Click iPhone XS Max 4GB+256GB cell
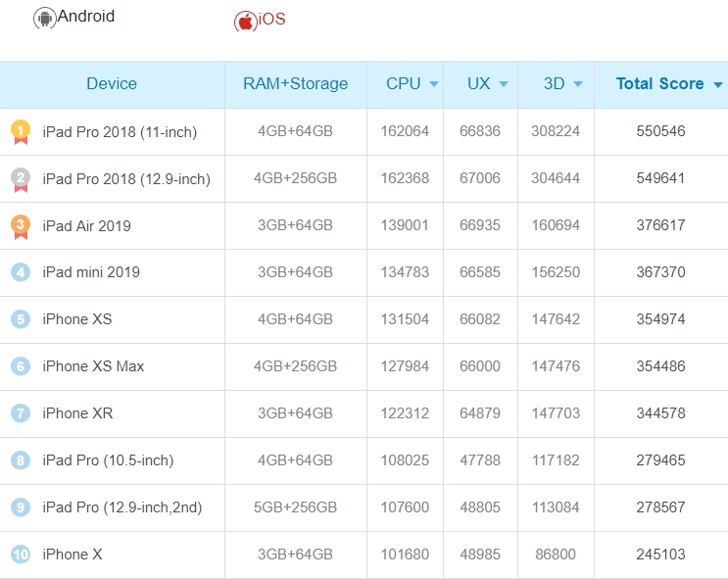This screenshot has width=728, height=579. pos(295,366)
